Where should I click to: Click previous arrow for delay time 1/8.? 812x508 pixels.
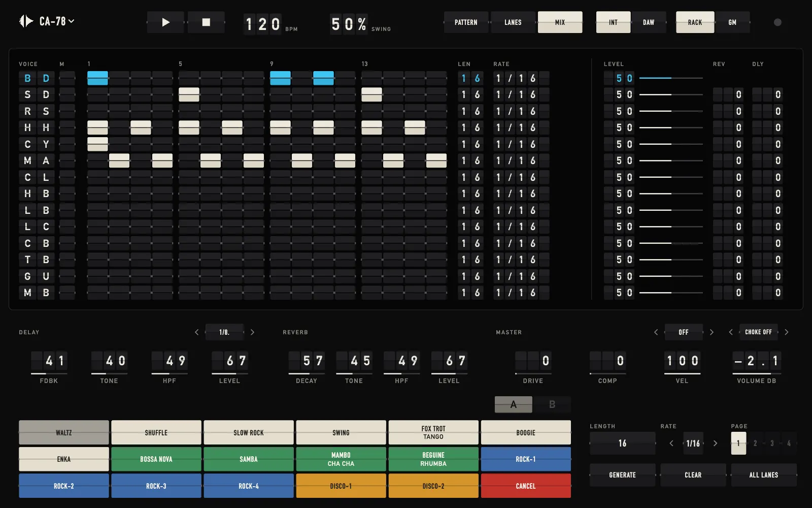(197, 332)
